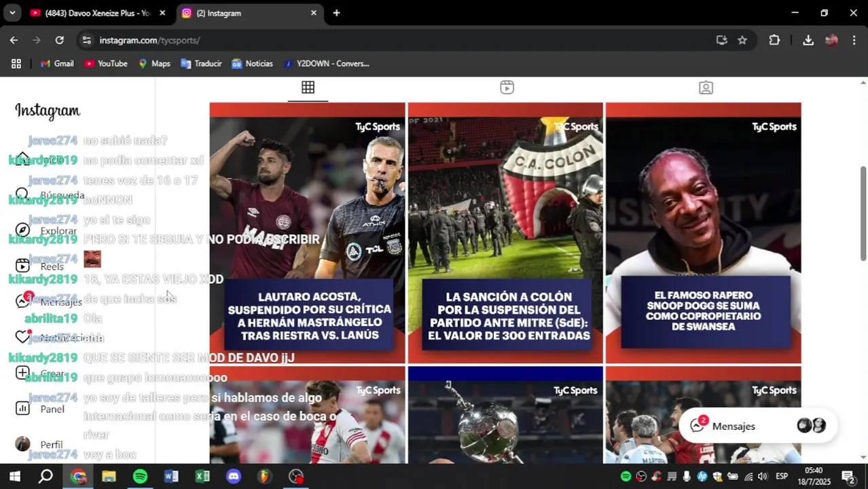
Task: Open the sanción a Colón post
Action: pos(505,233)
